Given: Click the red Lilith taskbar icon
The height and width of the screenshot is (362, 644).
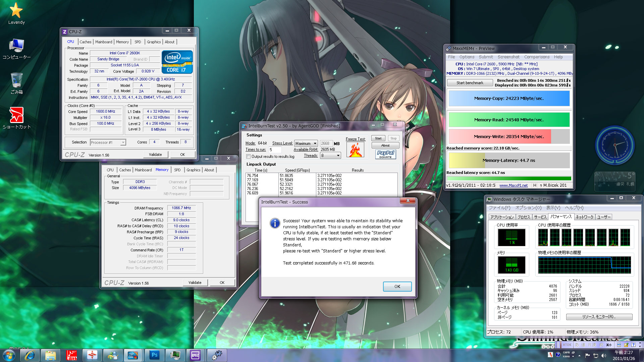Looking at the screenshot, I should pyautogui.click(x=71, y=355).
